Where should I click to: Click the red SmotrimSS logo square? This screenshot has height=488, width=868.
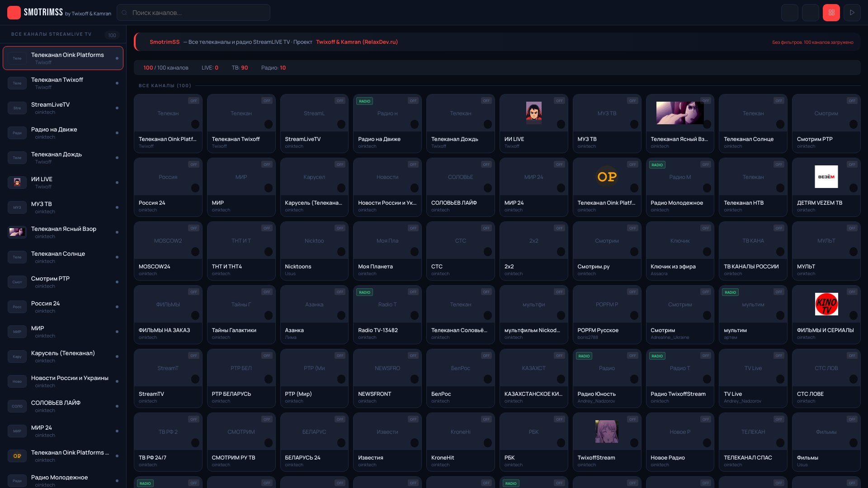tap(14, 13)
